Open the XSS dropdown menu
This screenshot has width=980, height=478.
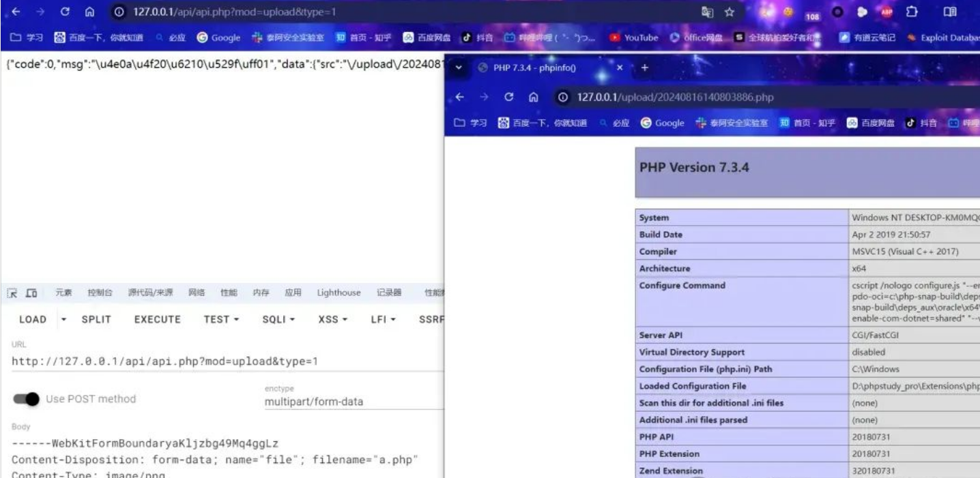click(x=333, y=320)
